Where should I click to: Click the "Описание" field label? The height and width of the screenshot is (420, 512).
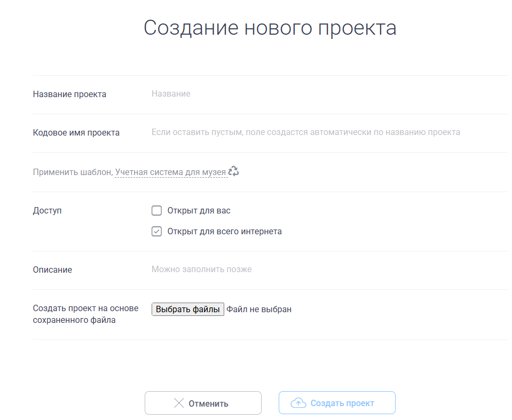[52, 270]
